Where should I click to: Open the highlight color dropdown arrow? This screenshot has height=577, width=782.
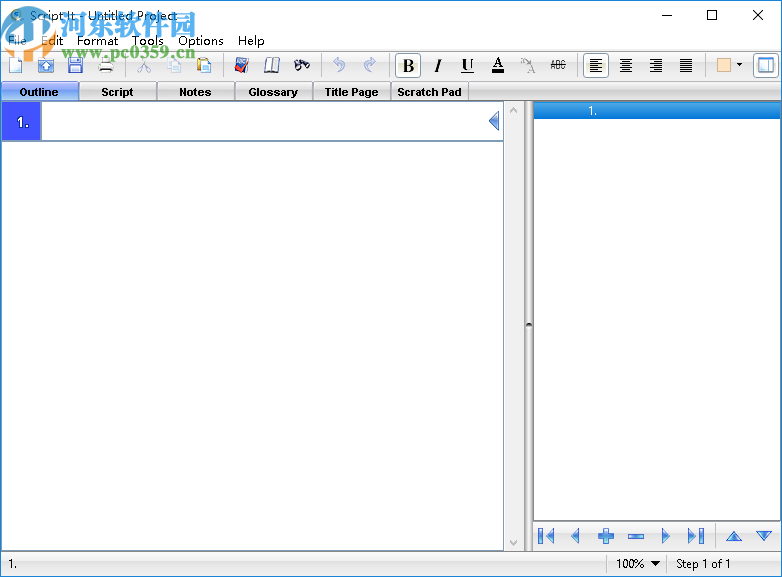pos(739,65)
